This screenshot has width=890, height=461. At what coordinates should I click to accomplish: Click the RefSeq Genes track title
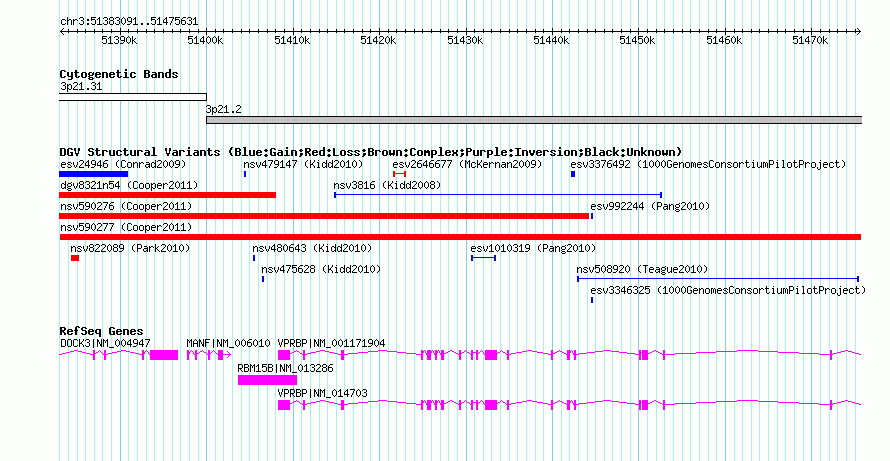pos(102,332)
